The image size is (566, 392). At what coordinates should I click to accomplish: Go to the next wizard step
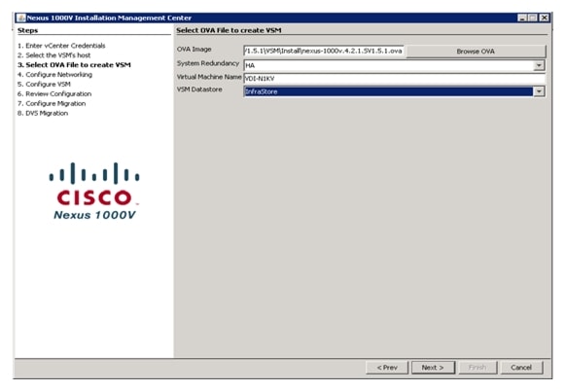coord(433,368)
